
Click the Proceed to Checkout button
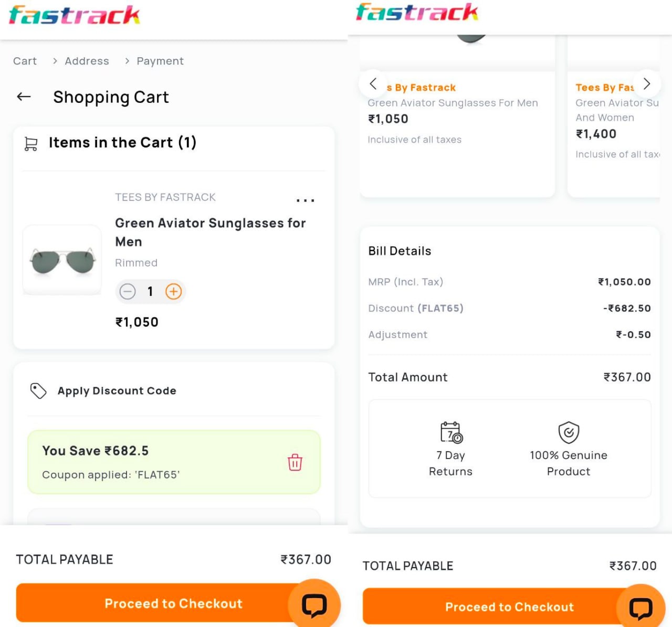click(173, 603)
